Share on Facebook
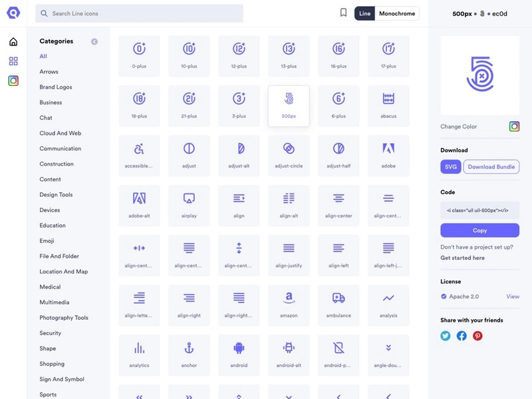The width and height of the screenshot is (532, 399). click(x=462, y=336)
